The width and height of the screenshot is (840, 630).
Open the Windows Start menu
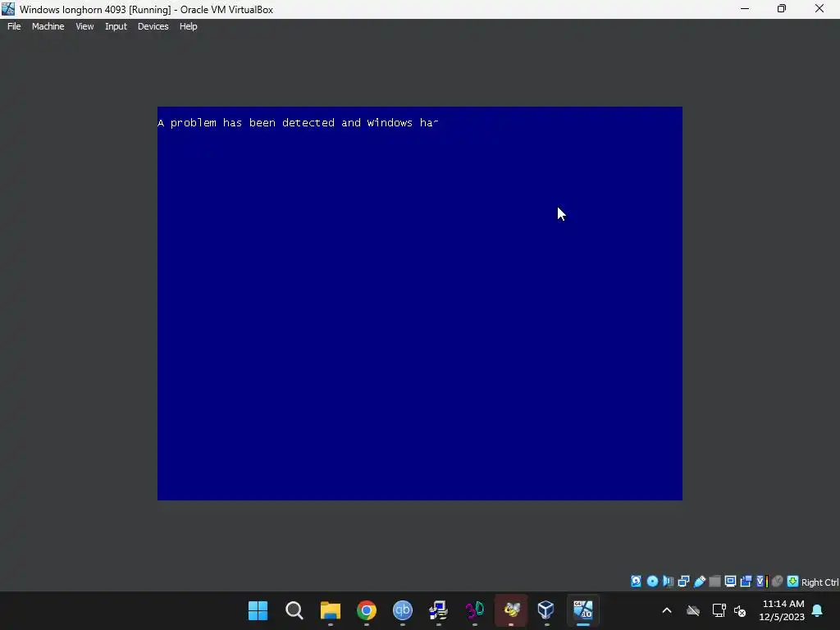click(x=258, y=610)
